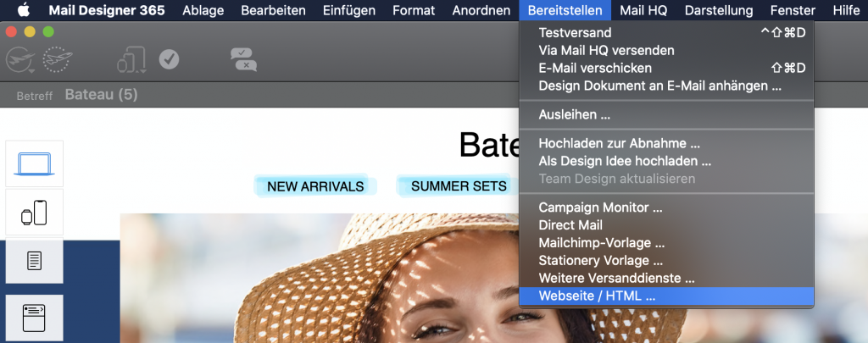This screenshot has height=343, width=868.
Task: Click the NEW ARRIVALS navigation link
Action: coord(315,186)
